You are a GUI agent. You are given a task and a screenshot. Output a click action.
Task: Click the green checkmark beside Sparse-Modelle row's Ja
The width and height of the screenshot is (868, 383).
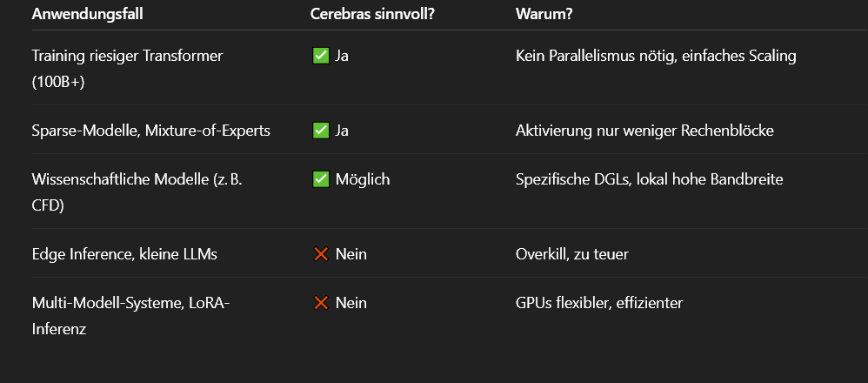click(321, 131)
